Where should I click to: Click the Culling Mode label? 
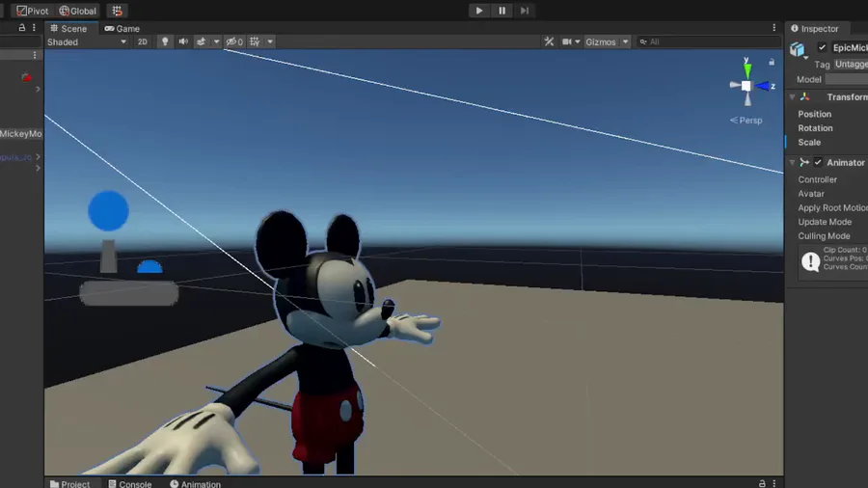[824, 235]
